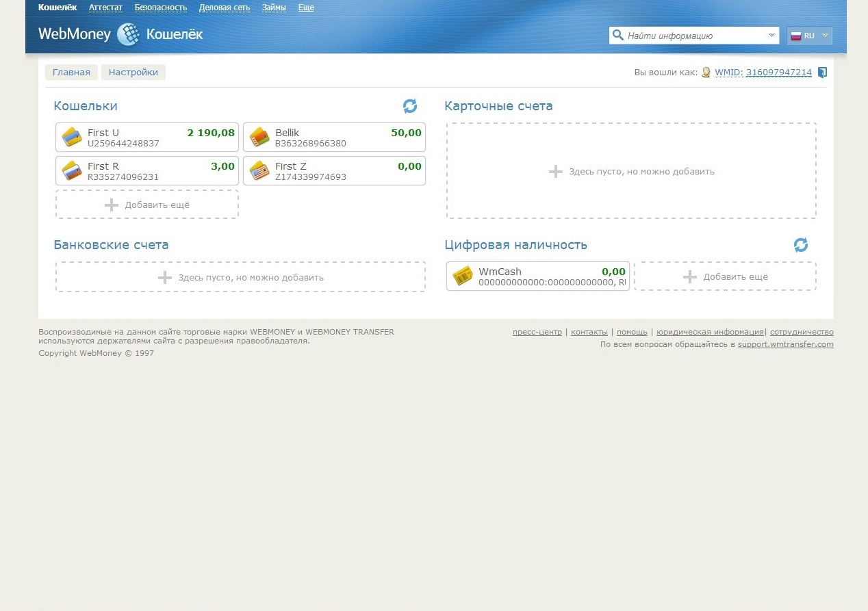
Task: Expand the search field dropdown arrow
Action: click(x=771, y=36)
